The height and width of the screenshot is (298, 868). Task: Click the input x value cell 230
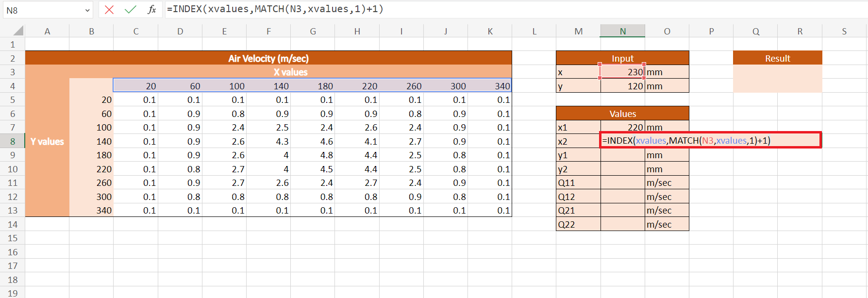pos(622,72)
